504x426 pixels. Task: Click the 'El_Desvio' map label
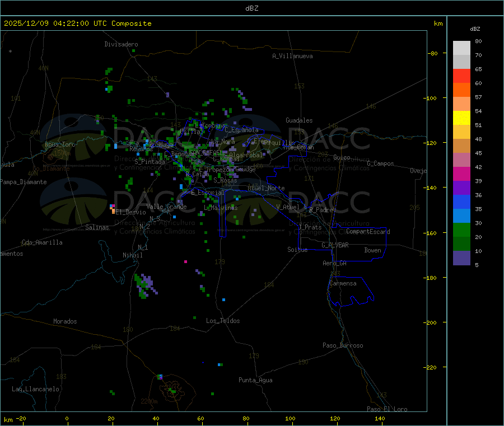coord(130,212)
